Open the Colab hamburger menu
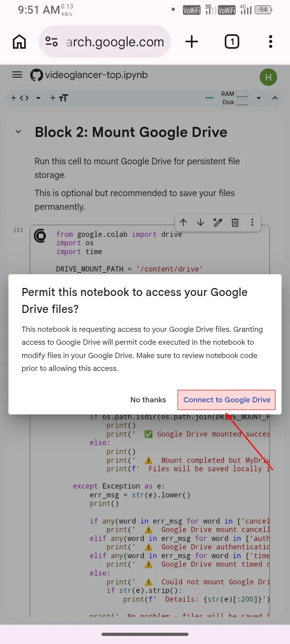 pos(17,75)
